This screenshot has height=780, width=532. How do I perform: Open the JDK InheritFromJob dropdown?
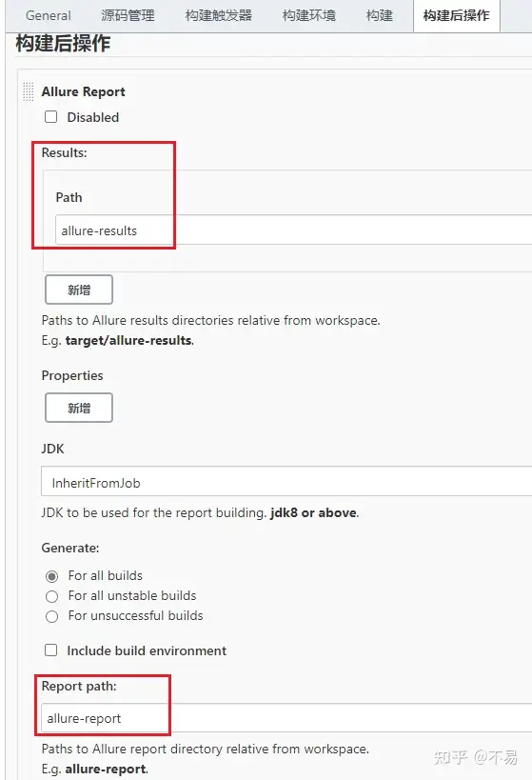click(x=286, y=482)
